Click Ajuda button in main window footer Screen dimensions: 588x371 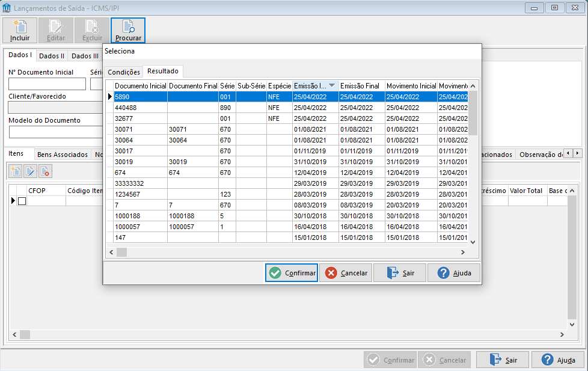(x=558, y=360)
